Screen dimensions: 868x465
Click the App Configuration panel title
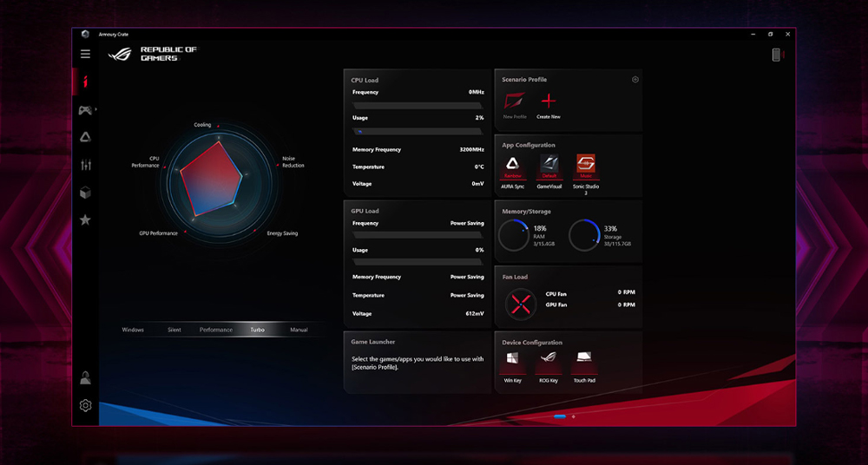tap(528, 145)
